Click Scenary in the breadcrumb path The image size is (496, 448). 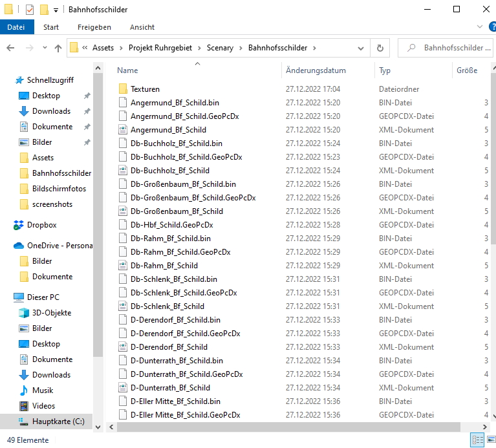(x=220, y=48)
